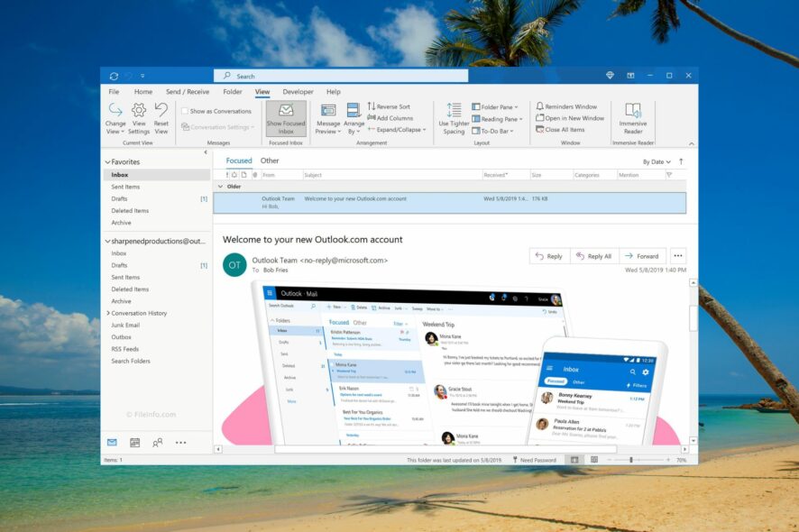Click the OT sender avatar
The image size is (799, 532).
pyautogui.click(x=234, y=265)
